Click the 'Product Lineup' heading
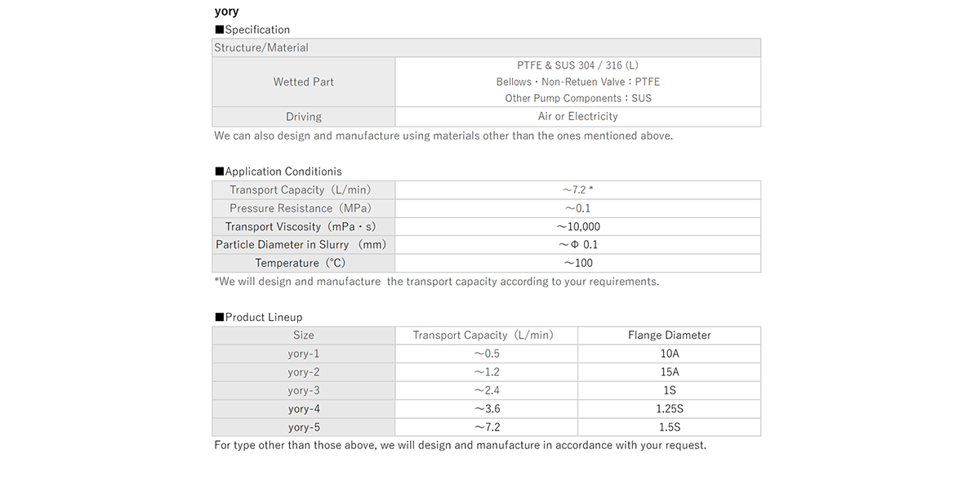This screenshot has height=490, width=980. coord(258,318)
